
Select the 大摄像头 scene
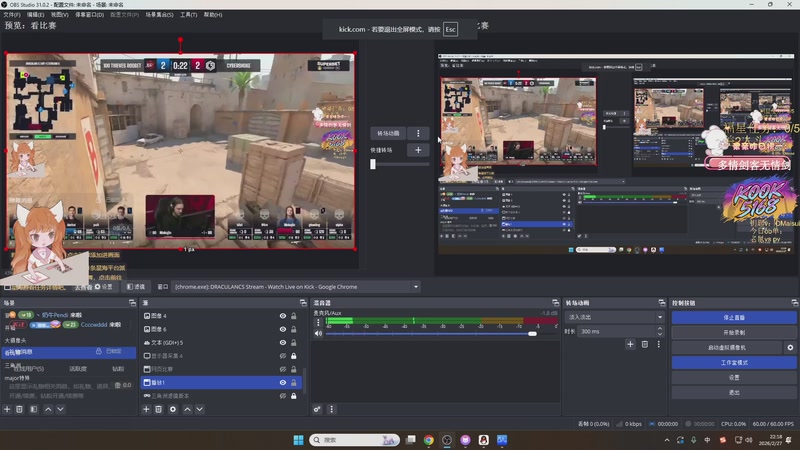(69, 340)
